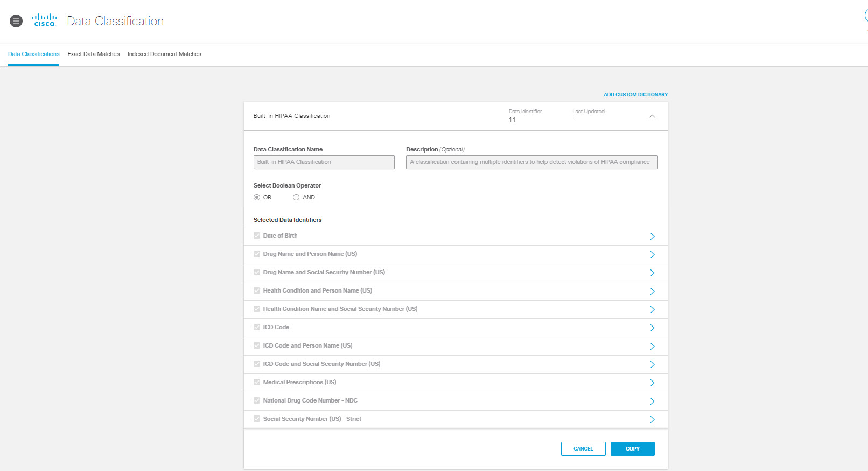Toggle Social Security Number (US) - Strict checkbox
The image size is (868, 471).
(257, 419)
